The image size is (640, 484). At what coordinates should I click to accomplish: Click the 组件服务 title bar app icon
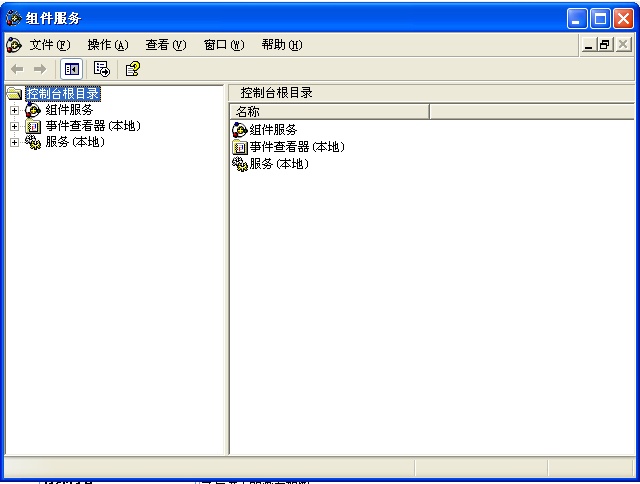[x=13, y=18]
